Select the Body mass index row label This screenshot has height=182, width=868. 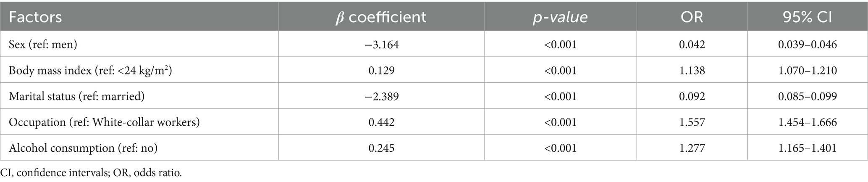click(90, 70)
